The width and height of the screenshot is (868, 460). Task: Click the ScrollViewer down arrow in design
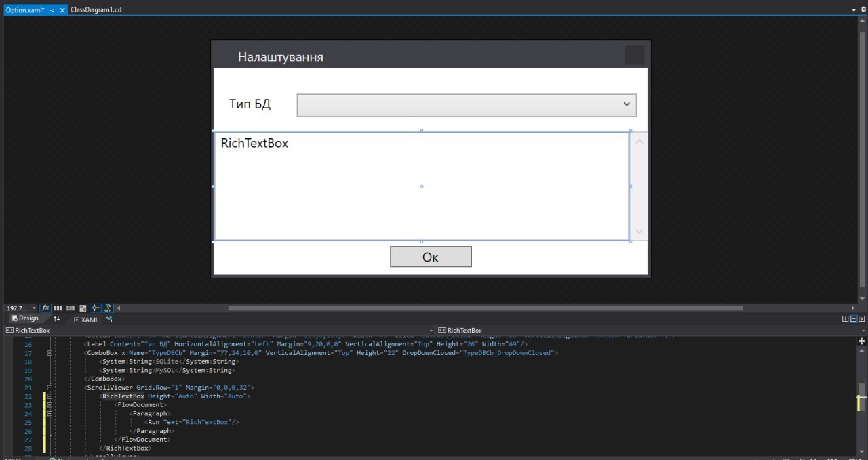pyautogui.click(x=639, y=231)
